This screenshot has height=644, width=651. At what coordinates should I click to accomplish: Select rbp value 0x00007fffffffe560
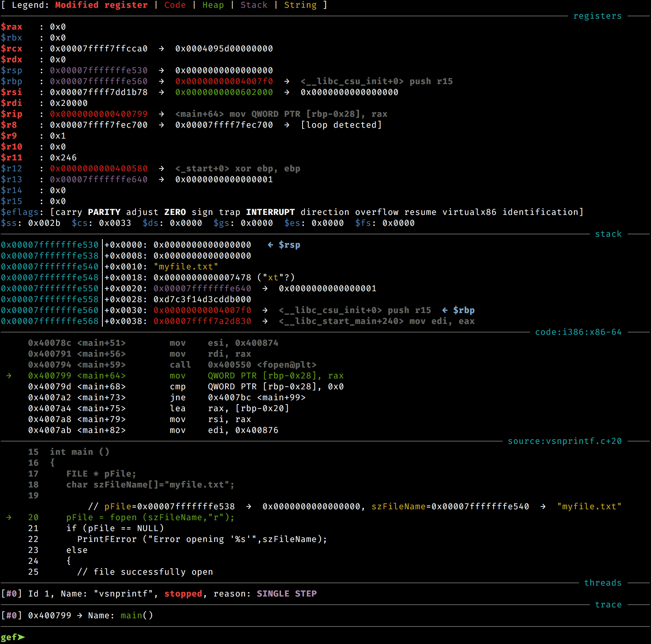click(99, 81)
